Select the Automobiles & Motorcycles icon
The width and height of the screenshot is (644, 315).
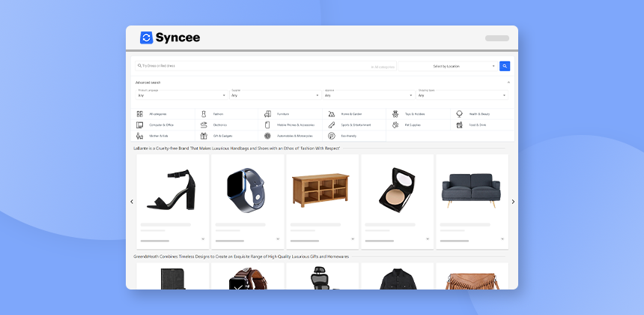click(x=267, y=136)
